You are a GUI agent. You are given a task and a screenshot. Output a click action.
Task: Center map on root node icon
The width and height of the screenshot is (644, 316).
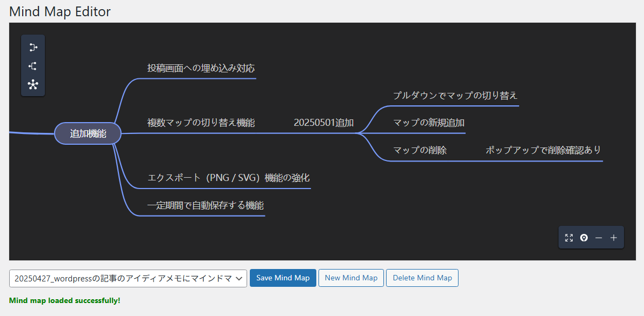583,238
